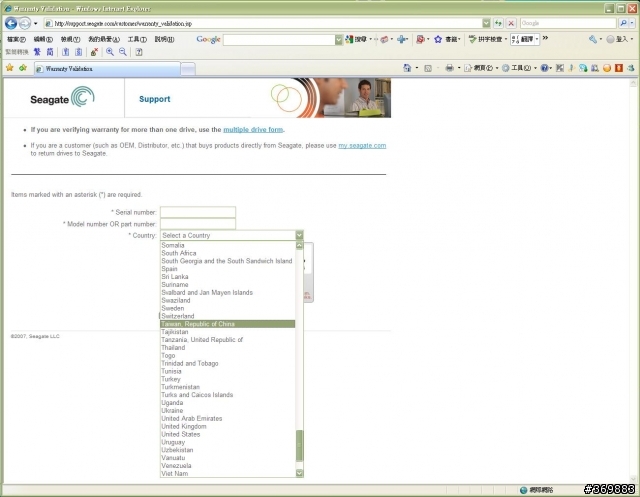The image size is (640, 497).
Task: Click the browser Back arrow button
Action: click(11, 23)
